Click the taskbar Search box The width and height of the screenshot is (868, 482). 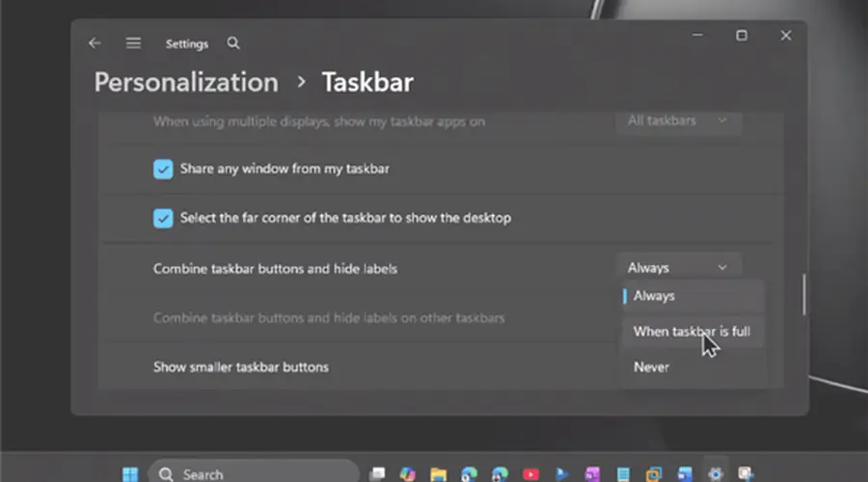coord(254,473)
